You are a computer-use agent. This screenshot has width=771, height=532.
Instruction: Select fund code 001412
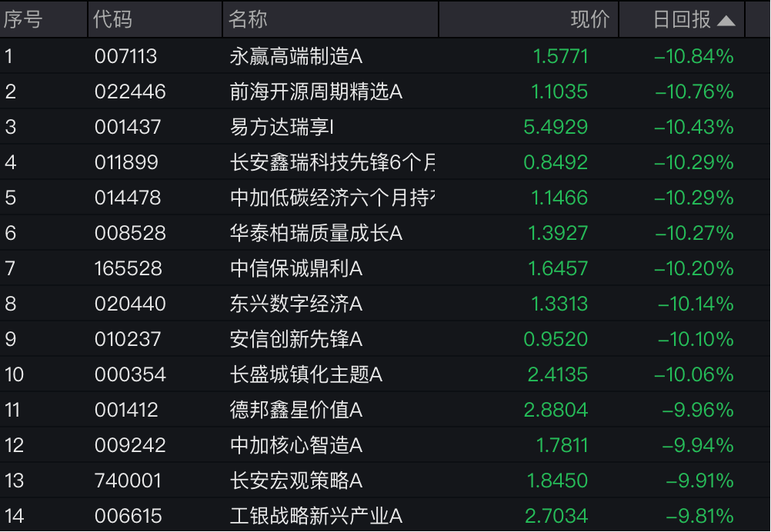[x=126, y=410]
